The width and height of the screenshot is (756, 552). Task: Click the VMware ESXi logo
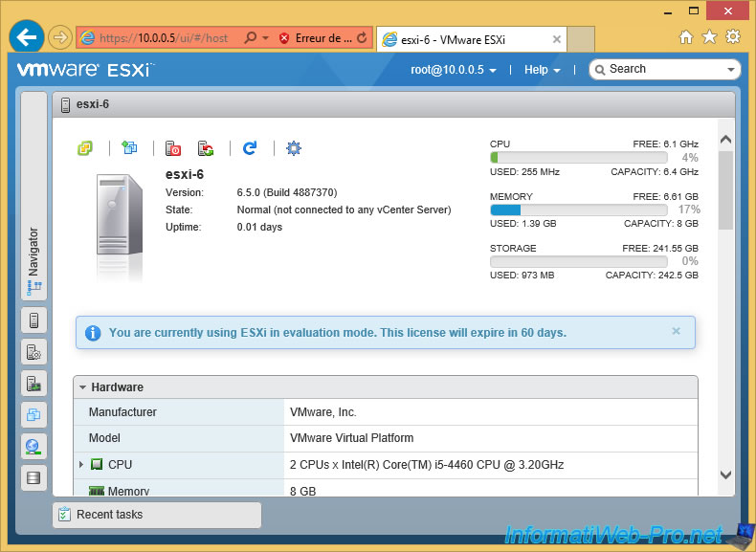pos(86,70)
